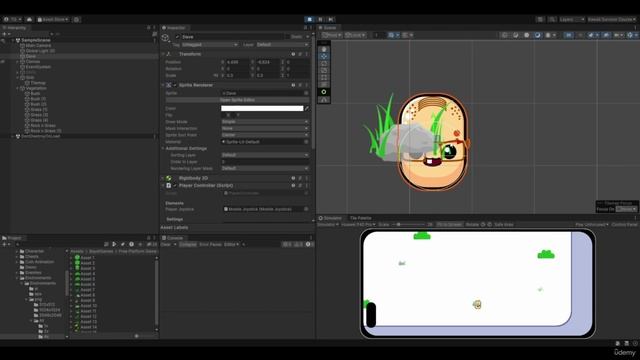Toggle Error Pause in Console
640x360 pixels.
[x=210, y=244]
